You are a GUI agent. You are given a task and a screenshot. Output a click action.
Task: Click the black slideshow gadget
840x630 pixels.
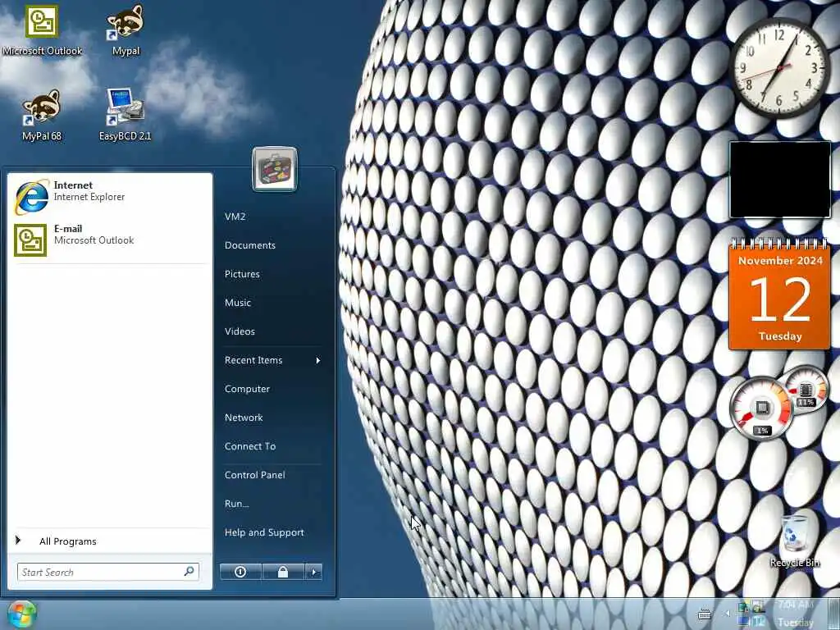[780, 180]
